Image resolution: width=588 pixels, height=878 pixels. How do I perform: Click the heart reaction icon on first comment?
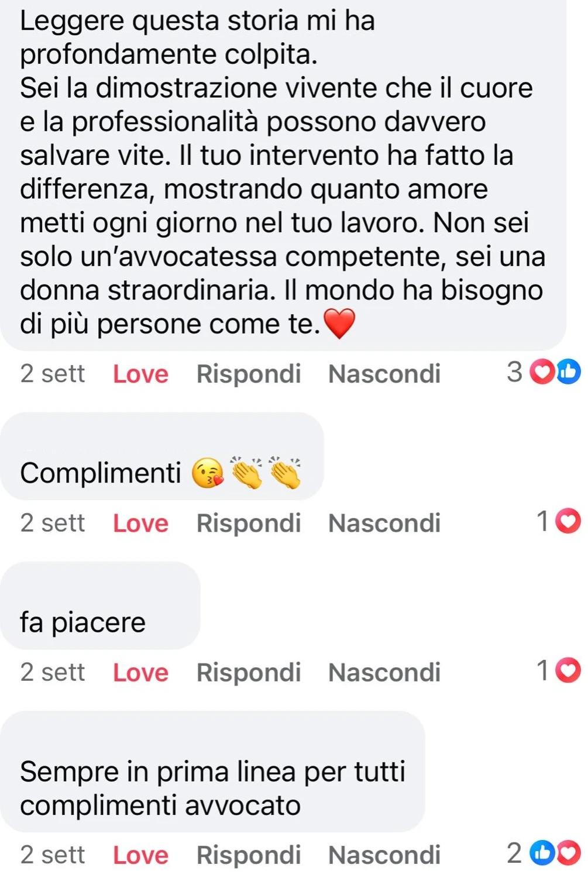[x=542, y=373]
